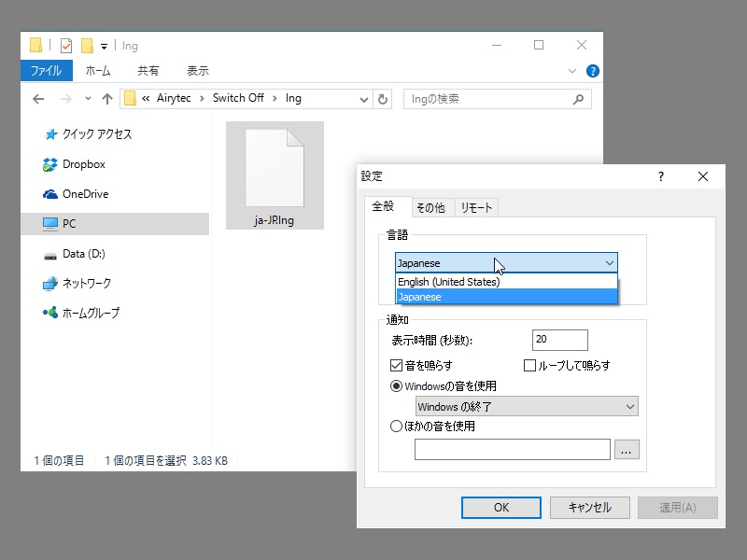This screenshot has height=560, width=747.
Task: Refresh the lng folder view
Action: coord(382,98)
